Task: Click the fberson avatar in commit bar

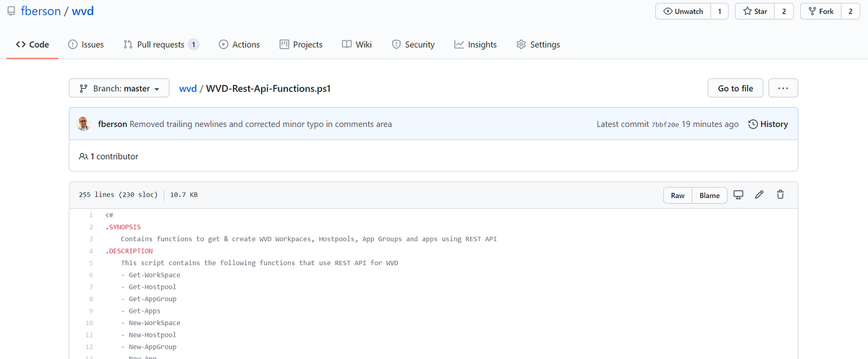Action: pos(85,124)
